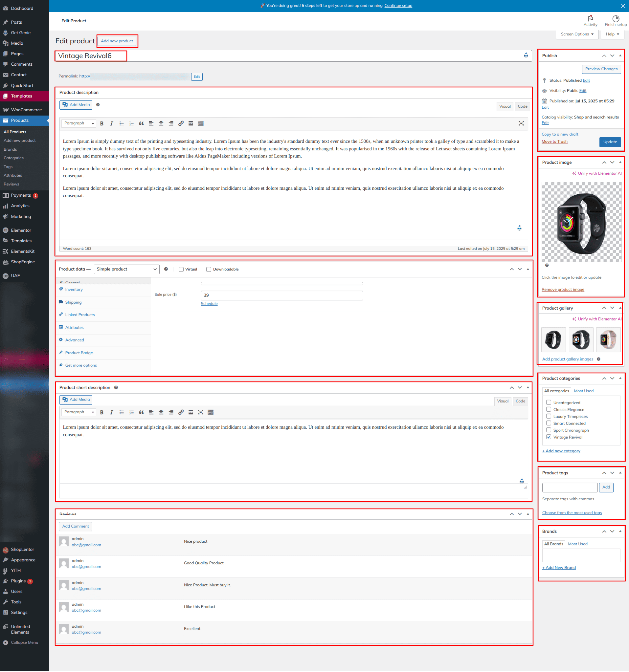The width and height of the screenshot is (629, 672).
Task: Check the Sport Chronograph category
Action: [x=549, y=430]
